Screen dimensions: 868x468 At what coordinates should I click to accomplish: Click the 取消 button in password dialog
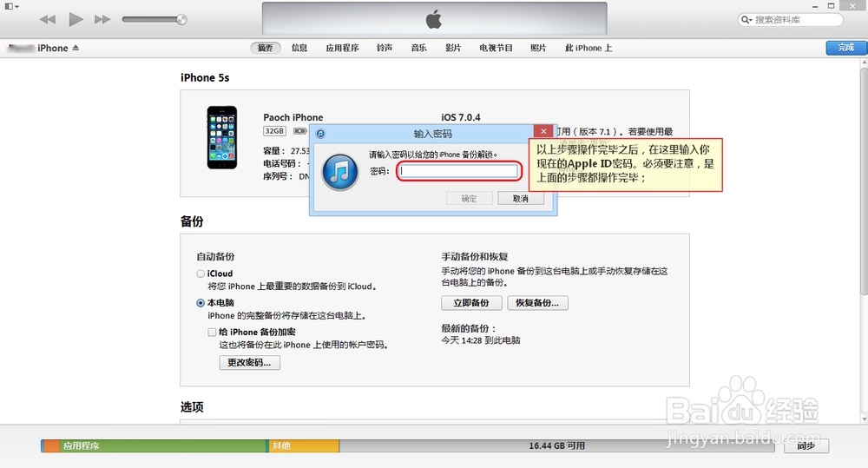(x=520, y=198)
